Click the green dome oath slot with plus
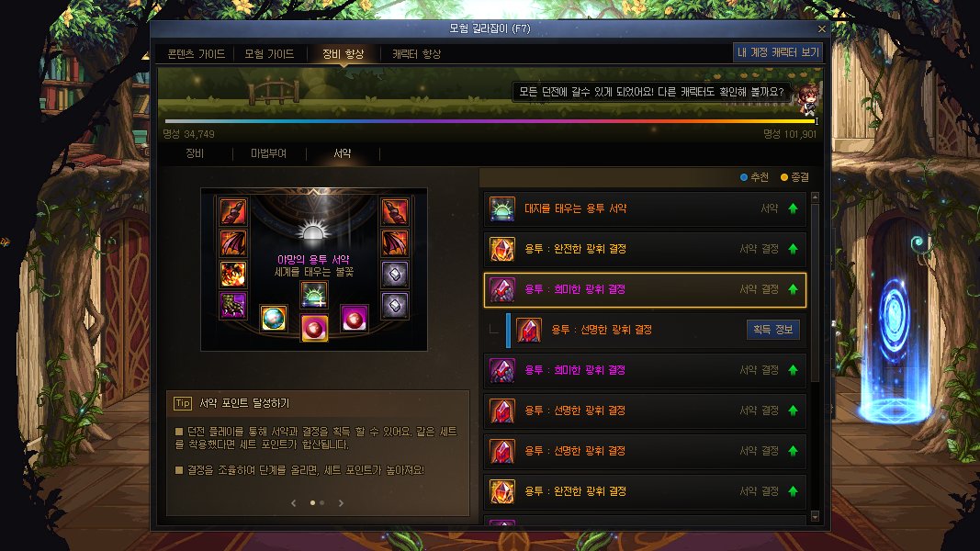 tap(314, 294)
